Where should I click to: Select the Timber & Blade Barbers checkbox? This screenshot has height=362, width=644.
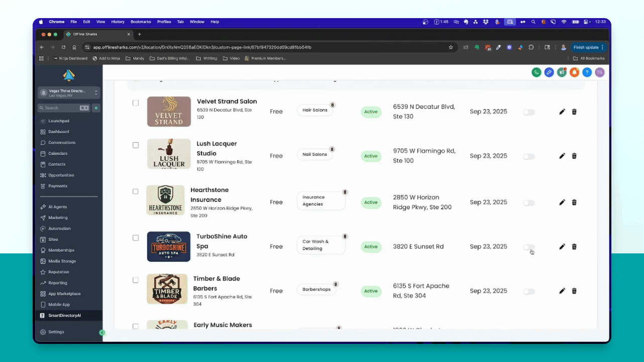point(136,280)
